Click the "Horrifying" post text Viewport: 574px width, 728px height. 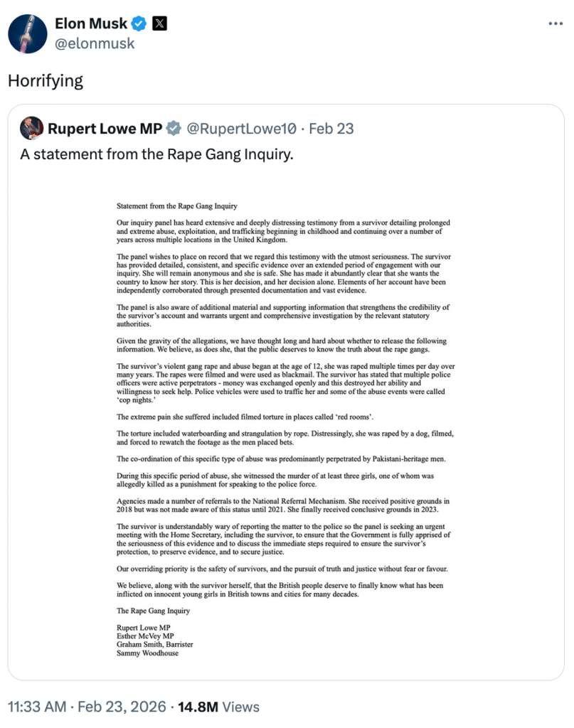[46, 80]
